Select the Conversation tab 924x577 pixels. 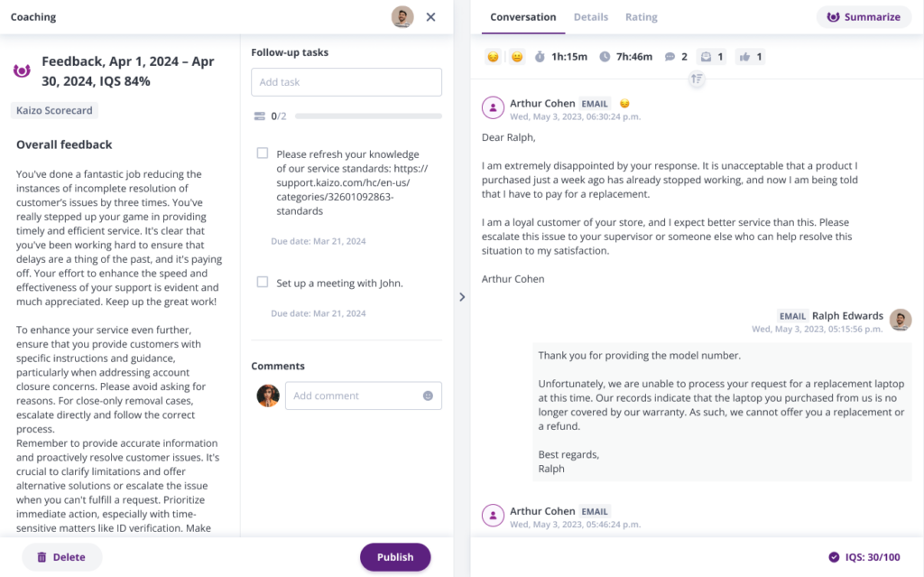coord(523,17)
